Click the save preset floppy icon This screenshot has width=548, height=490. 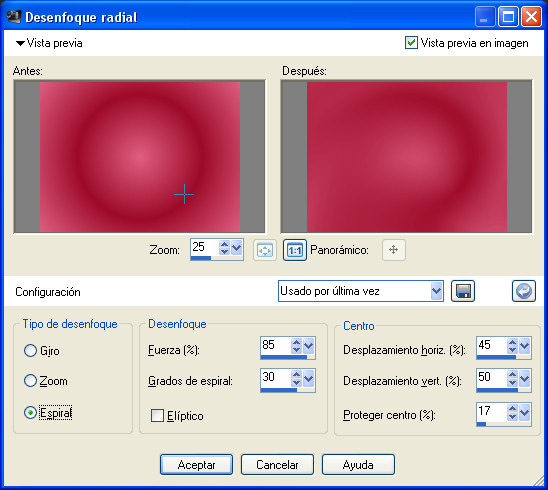coord(463,291)
